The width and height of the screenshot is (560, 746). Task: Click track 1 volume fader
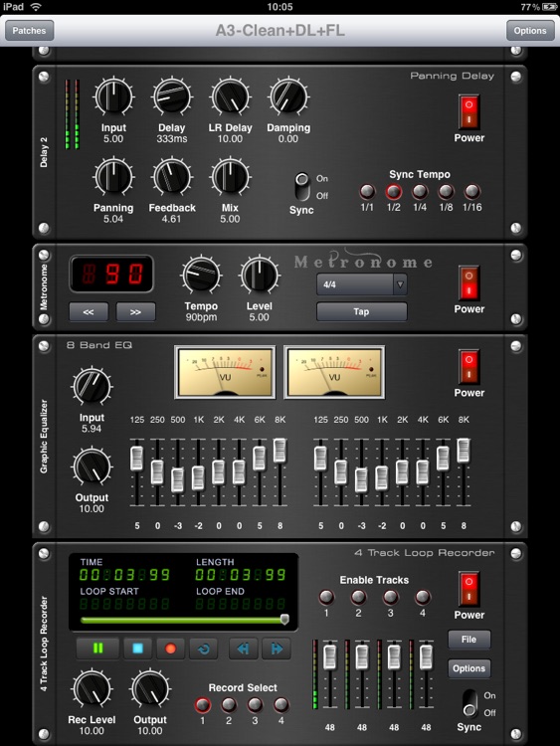coord(329,656)
